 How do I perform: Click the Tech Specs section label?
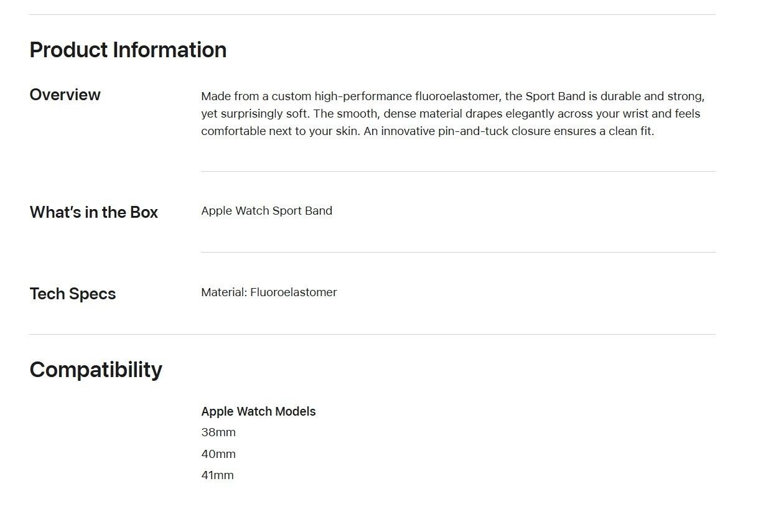click(72, 294)
